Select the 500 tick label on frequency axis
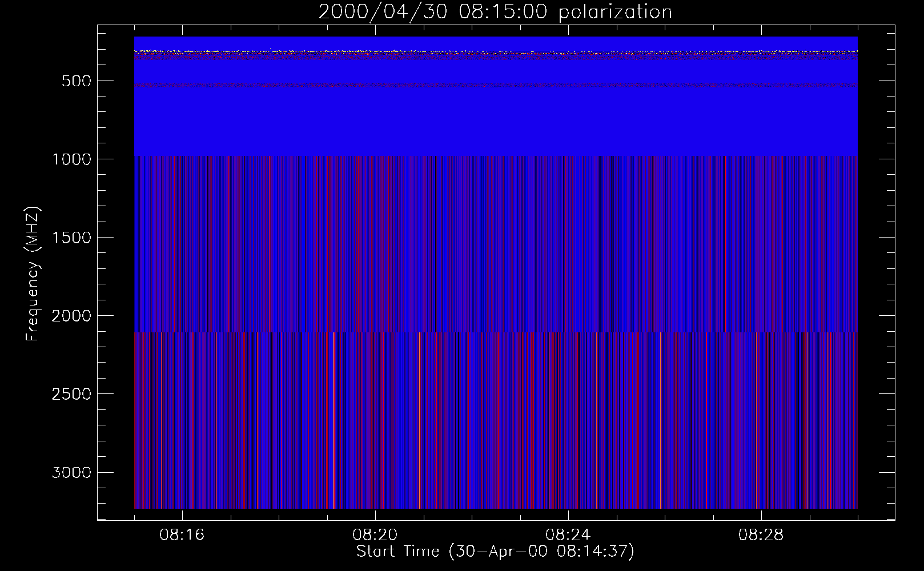 [77, 81]
